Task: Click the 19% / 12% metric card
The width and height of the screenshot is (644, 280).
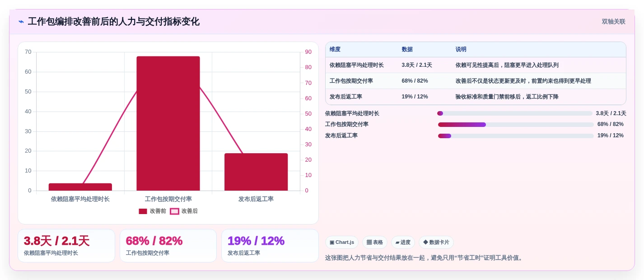Action: click(270, 246)
